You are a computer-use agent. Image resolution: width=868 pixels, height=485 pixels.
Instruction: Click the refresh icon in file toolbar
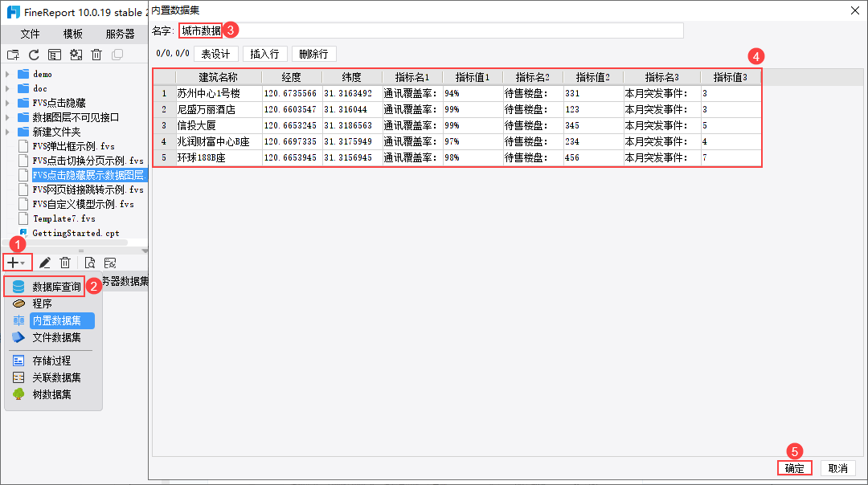(34, 55)
